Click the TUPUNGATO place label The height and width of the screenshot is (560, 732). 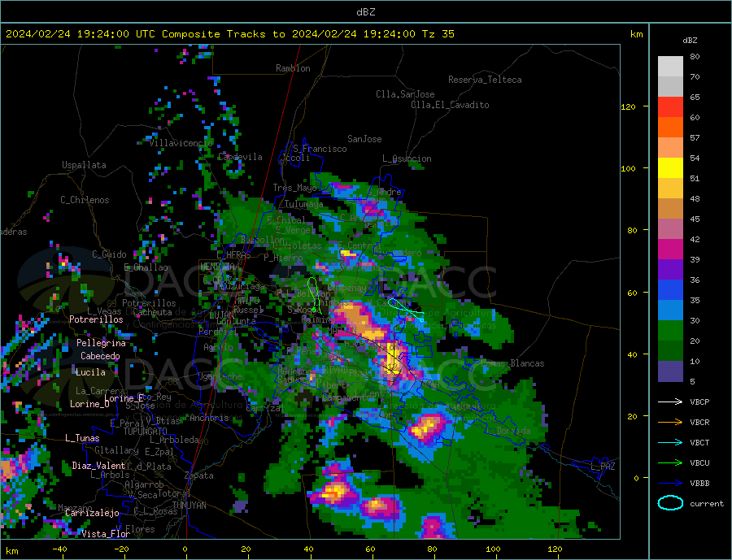point(145,432)
